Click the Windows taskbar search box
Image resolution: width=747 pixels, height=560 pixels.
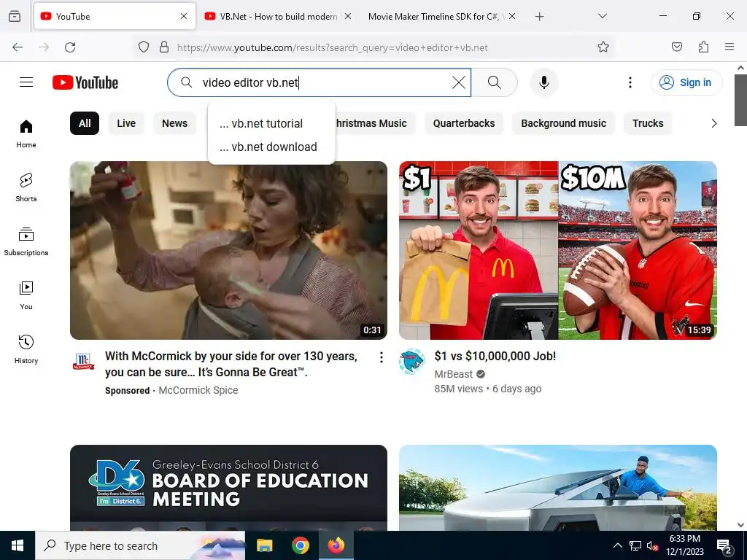coord(140,545)
